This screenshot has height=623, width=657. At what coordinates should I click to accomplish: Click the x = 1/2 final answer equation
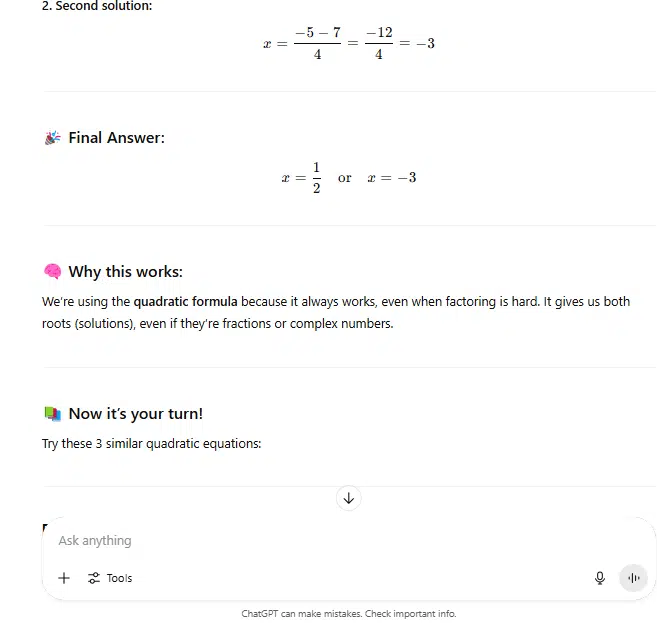coord(301,178)
